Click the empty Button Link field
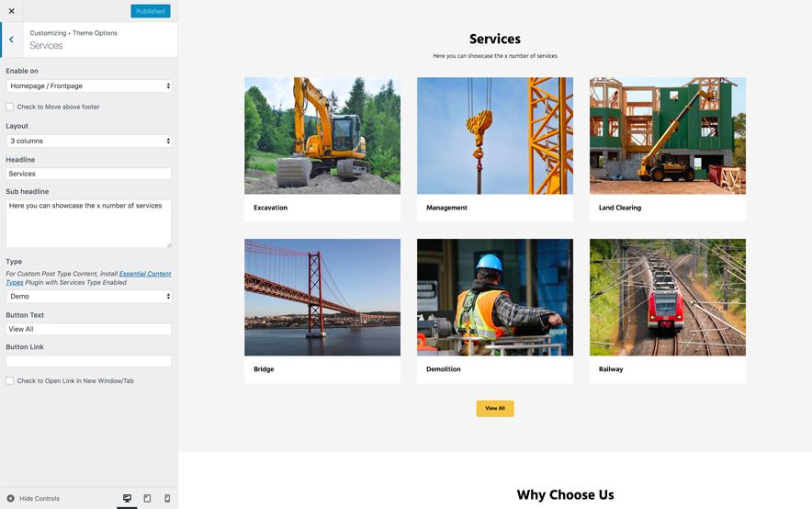Screen dimensions: 812x509 [x=88, y=361]
